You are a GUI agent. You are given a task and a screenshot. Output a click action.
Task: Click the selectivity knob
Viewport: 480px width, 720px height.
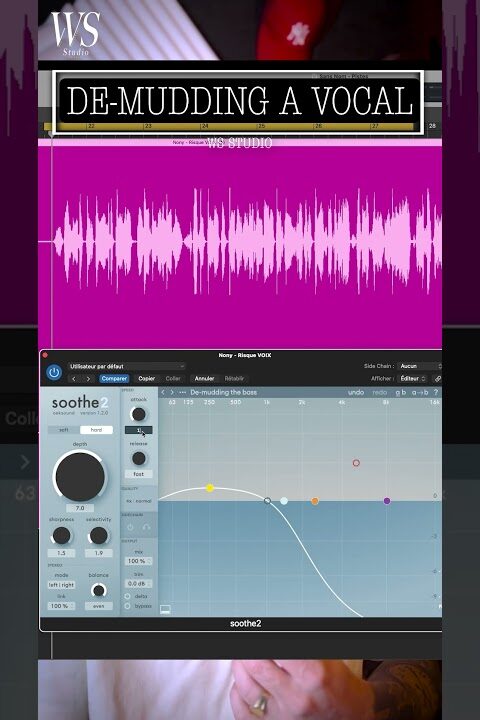coord(98,535)
